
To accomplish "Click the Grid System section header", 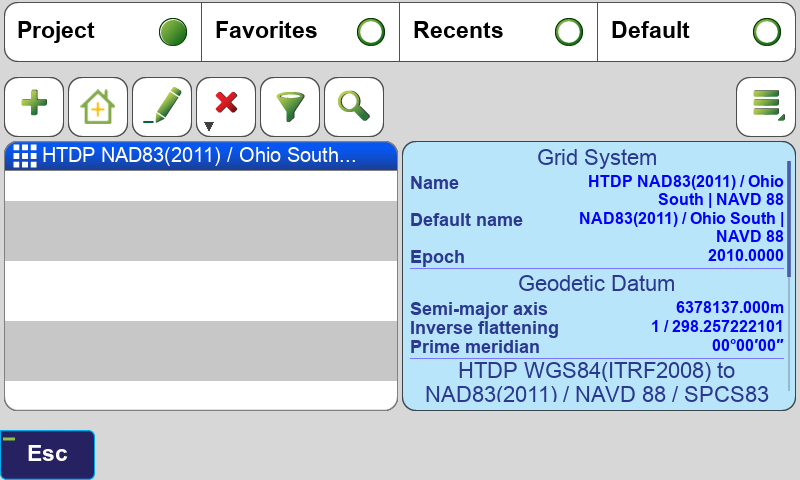I will click(597, 157).
